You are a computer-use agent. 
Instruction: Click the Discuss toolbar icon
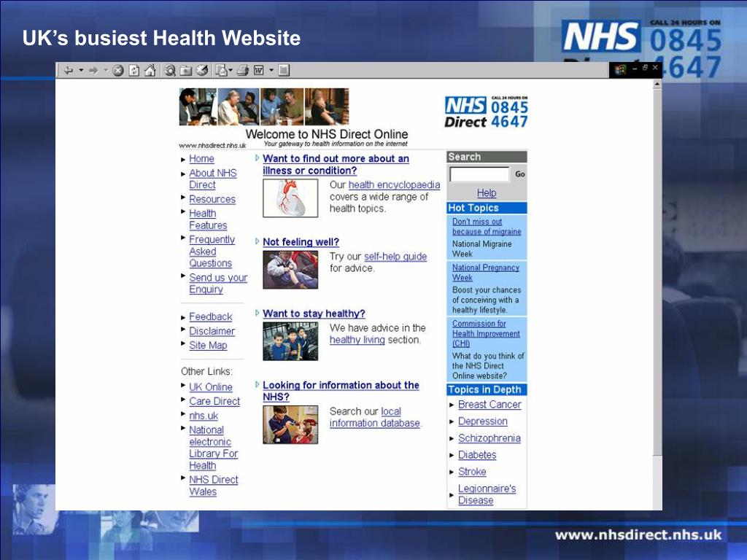tap(284, 71)
